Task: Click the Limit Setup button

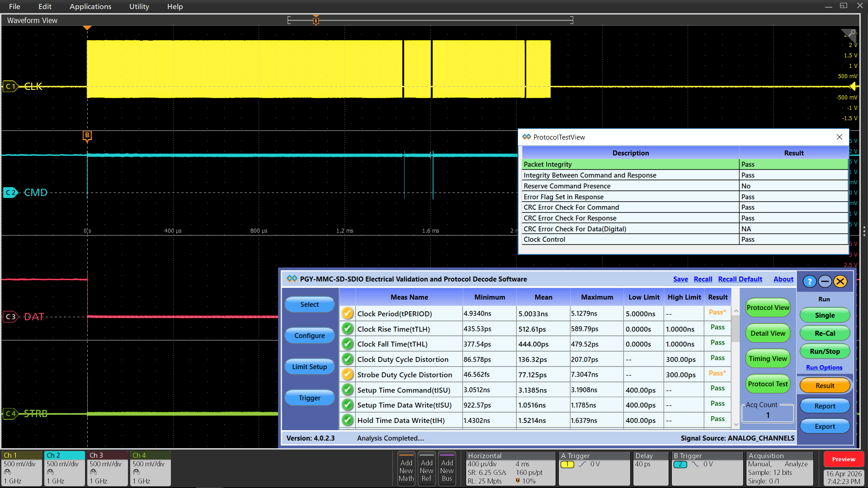Action: tap(309, 366)
